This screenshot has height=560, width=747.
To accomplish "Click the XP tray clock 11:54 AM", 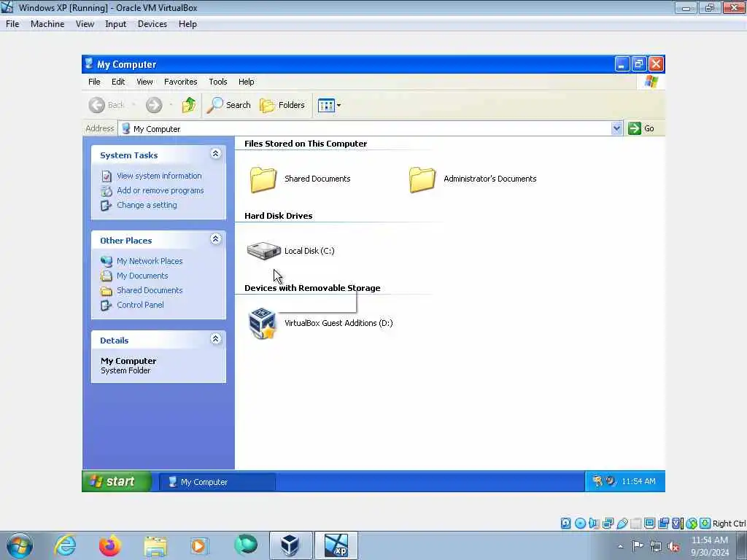I will pos(638,481).
